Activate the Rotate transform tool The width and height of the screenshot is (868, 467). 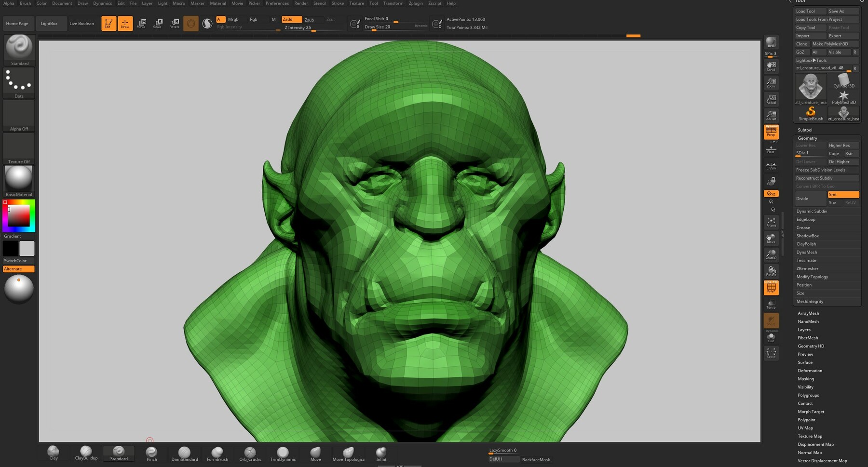point(174,23)
